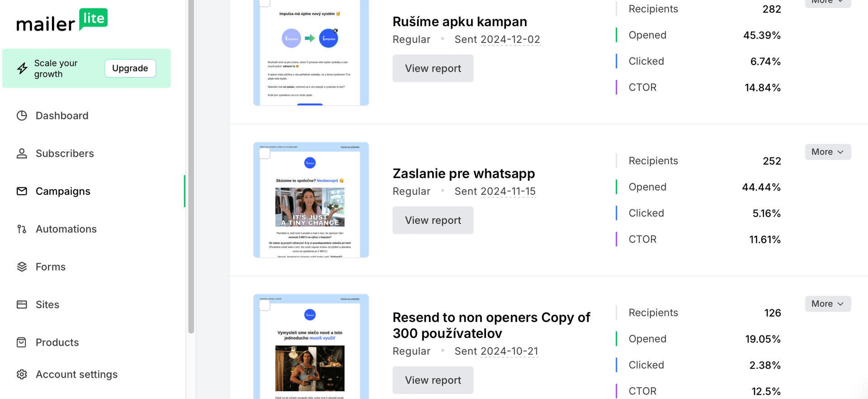View report for Zaslanie pre whatsapp
Viewport: 868px width, 399px height.
point(433,220)
